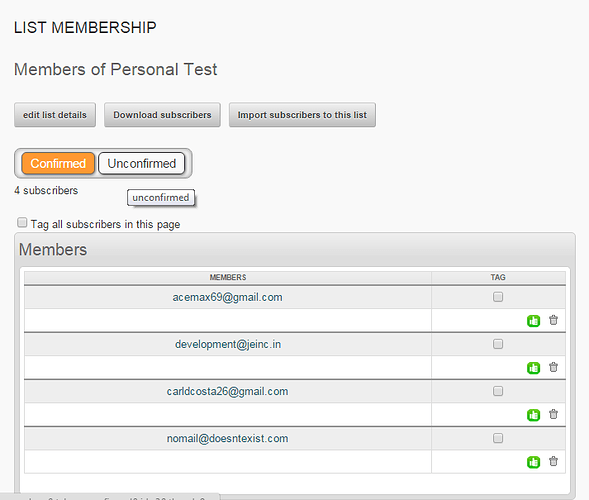Image resolution: width=589 pixels, height=500 pixels.
Task: Remove carldcosta26@gmail.com via trash icon
Action: (553, 414)
